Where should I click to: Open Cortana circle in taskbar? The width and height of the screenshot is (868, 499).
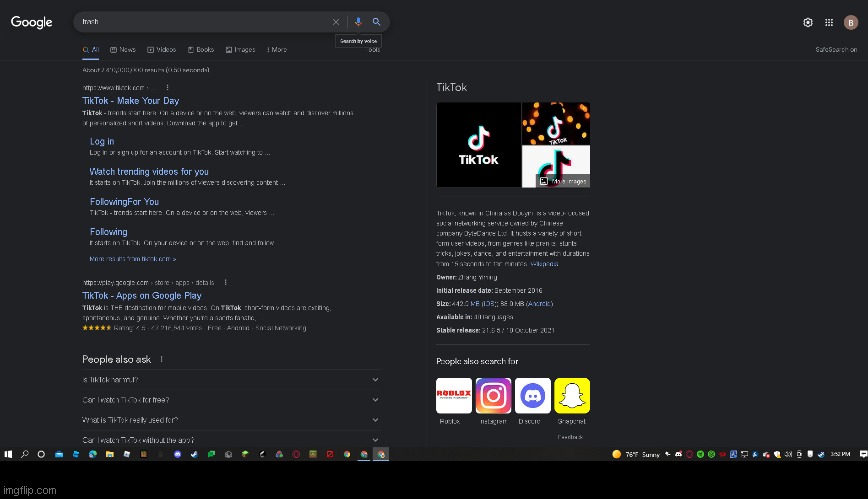[x=41, y=454]
